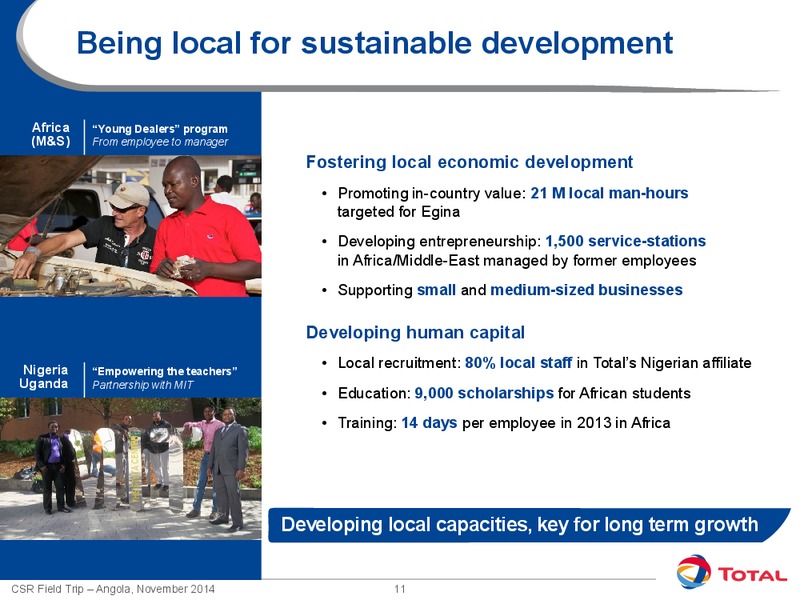The image size is (800, 600).
Task: Click the 'targeted for Egina' text line
Action: (398, 212)
